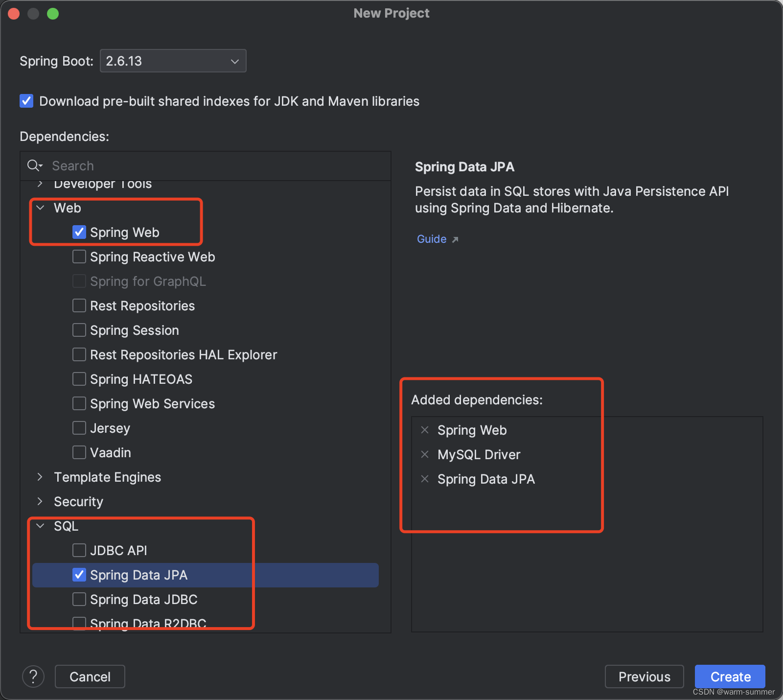The width and height of the screenshot is (783, 700).
Task: Check the Rest Repositories option
Action: (79, 305)
